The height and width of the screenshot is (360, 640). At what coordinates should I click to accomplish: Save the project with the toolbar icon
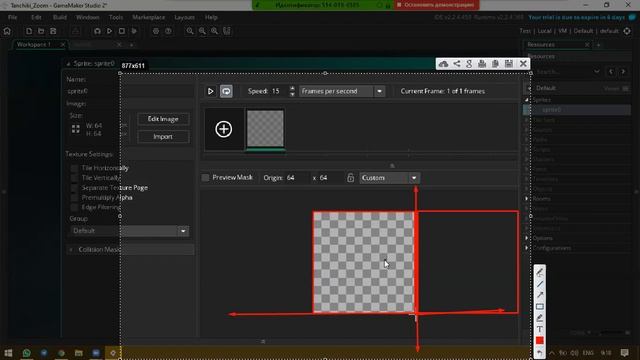[53, 31]
